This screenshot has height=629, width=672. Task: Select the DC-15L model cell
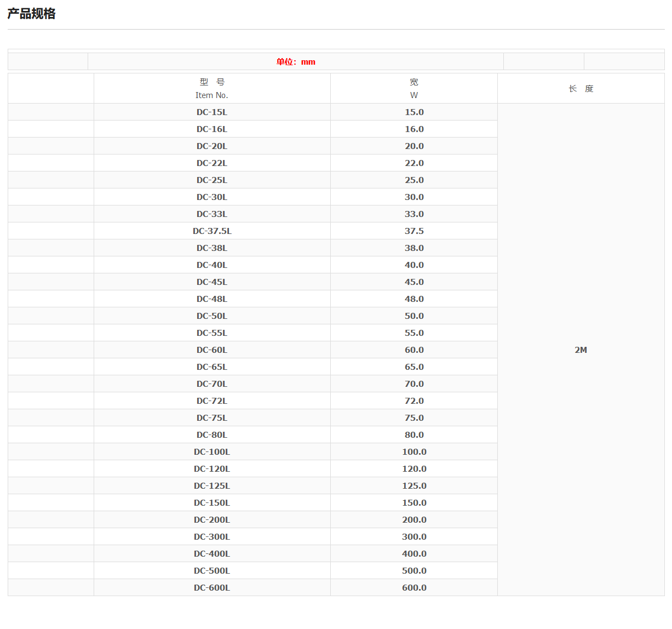tap(212, 112)
